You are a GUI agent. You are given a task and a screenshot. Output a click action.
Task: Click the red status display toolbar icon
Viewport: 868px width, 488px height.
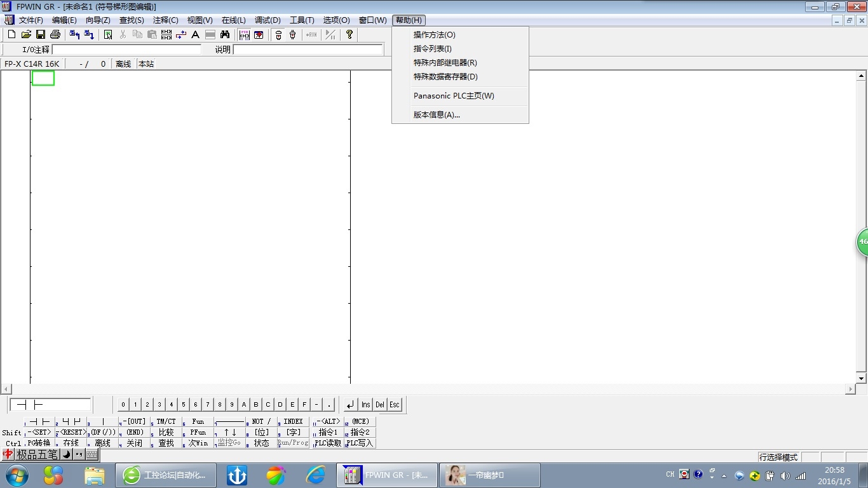pyautogui.click(x=259, y=35)
